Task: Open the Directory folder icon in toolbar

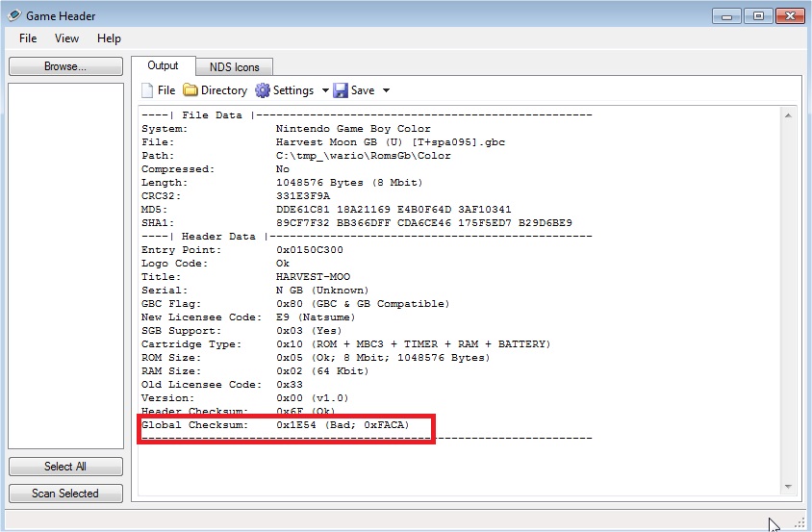Action: 190,90
